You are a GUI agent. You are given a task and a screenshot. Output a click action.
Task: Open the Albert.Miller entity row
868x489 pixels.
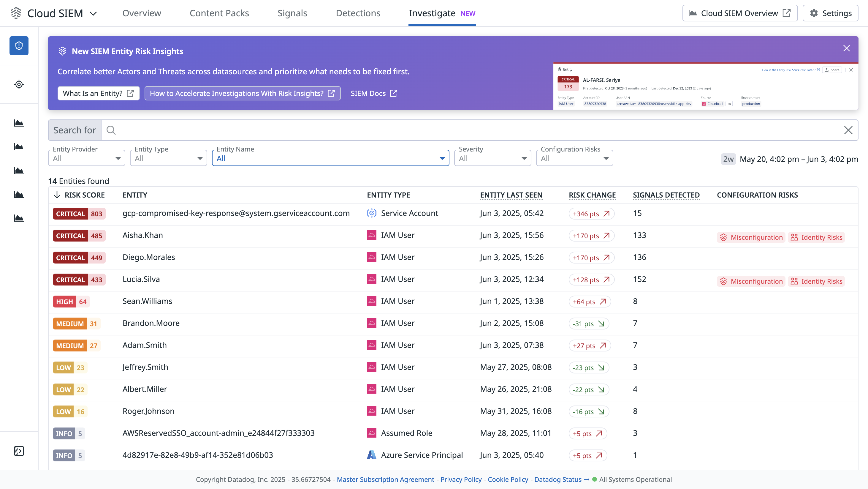(453, 389)
